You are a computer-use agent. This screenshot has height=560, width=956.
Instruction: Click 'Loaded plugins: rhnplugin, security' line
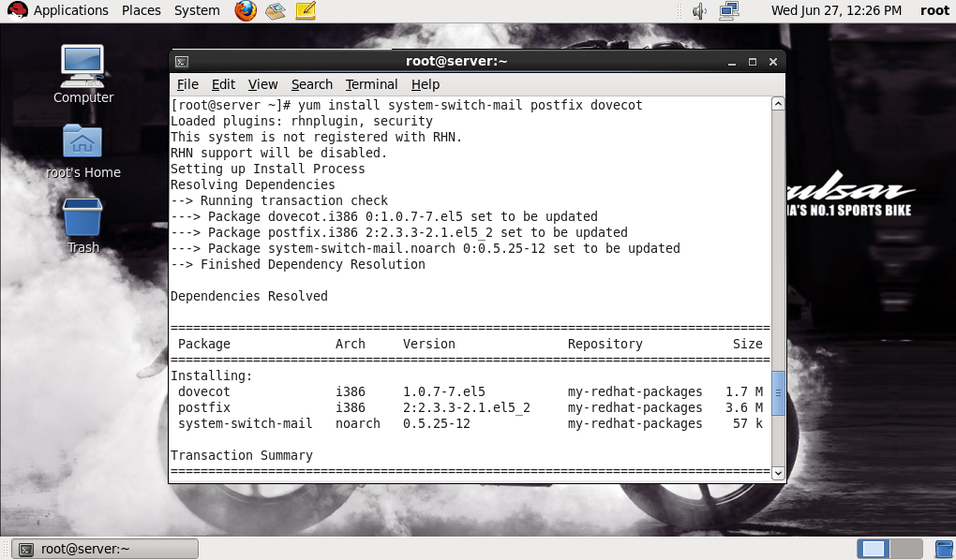click(x=302, y=121)
